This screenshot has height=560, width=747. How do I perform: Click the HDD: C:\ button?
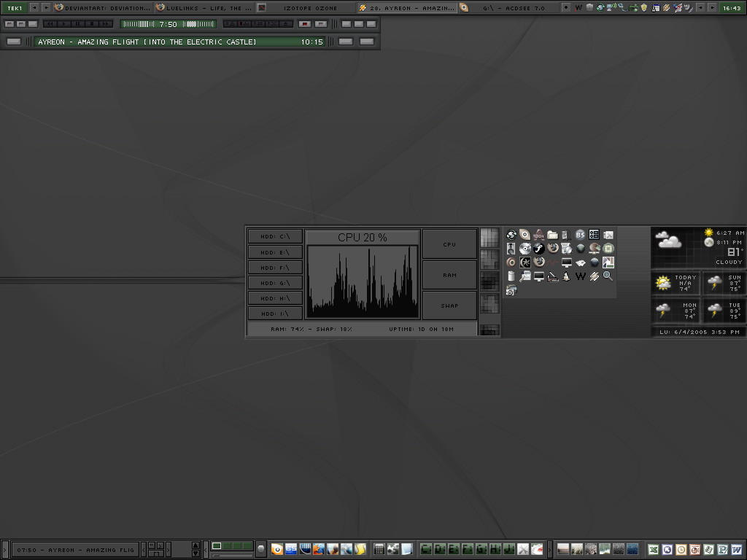(x=275, y=236)
